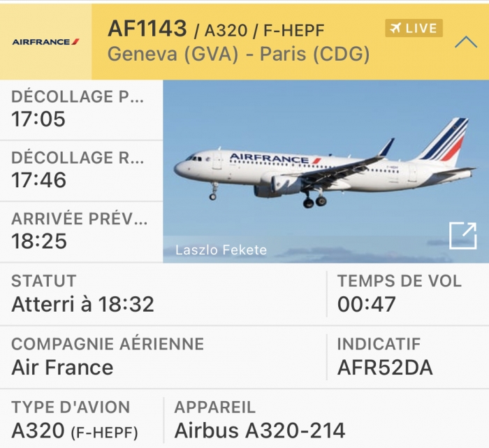Tap the F-HEPF registration in header

coord(294,31)
